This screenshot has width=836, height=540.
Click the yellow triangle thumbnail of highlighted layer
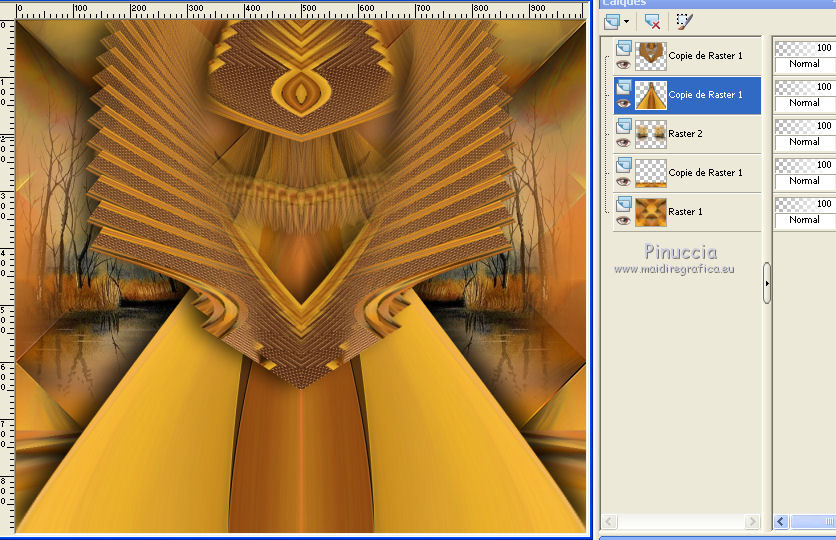pyautogui.click(x=650, y=95)
